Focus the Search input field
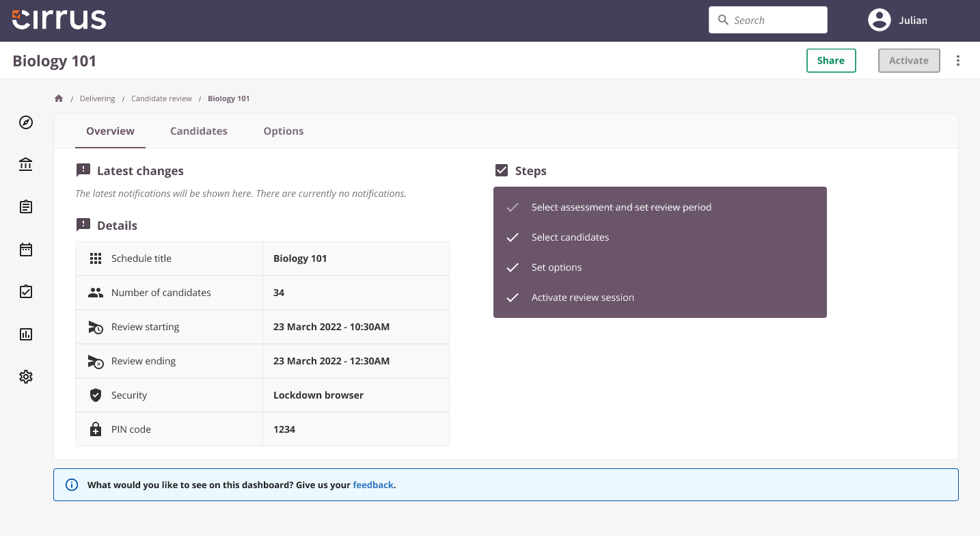 [768, 20]
